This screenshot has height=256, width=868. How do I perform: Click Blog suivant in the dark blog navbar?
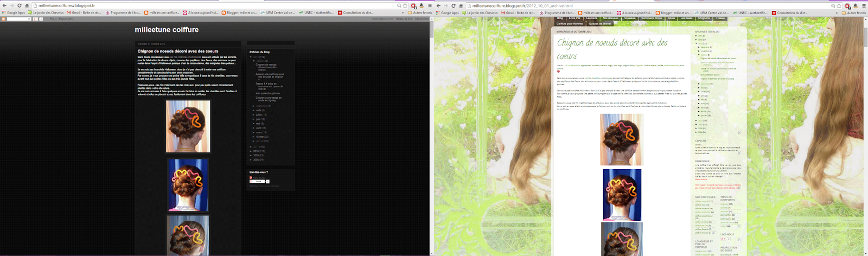pos(66,19)
